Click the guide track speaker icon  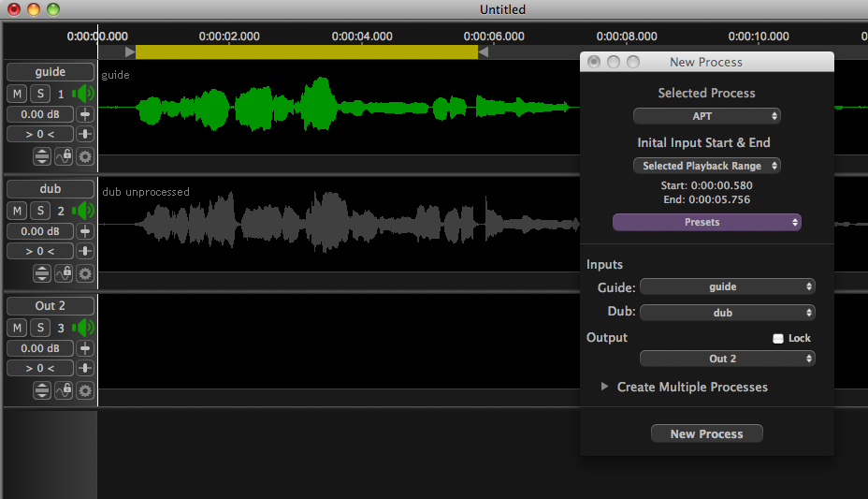(x=85, y=94)
